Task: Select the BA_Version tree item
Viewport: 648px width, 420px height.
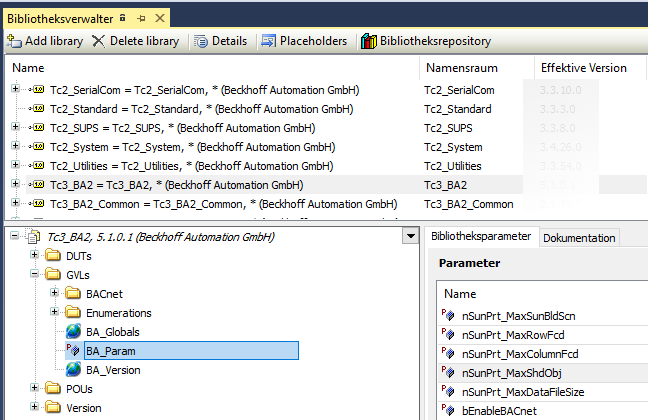Action: (x=113, y=370)
